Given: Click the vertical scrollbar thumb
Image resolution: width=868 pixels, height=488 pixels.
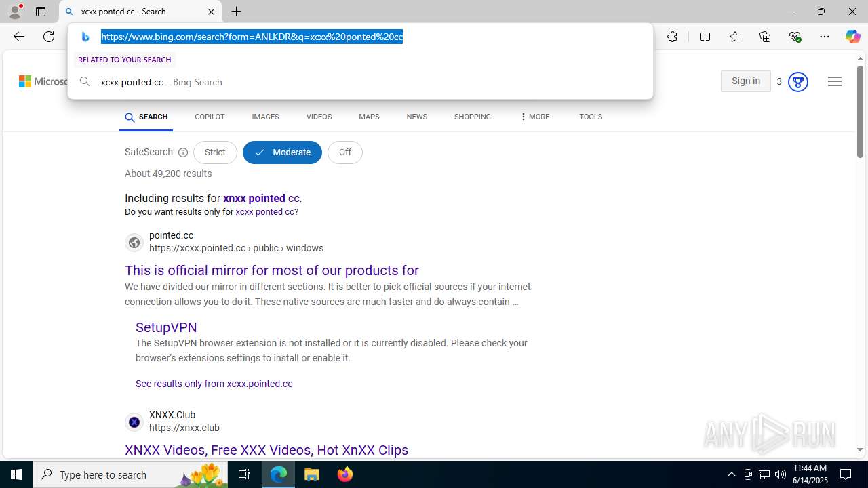Looking at the screenshot, I should click(860, 112).
